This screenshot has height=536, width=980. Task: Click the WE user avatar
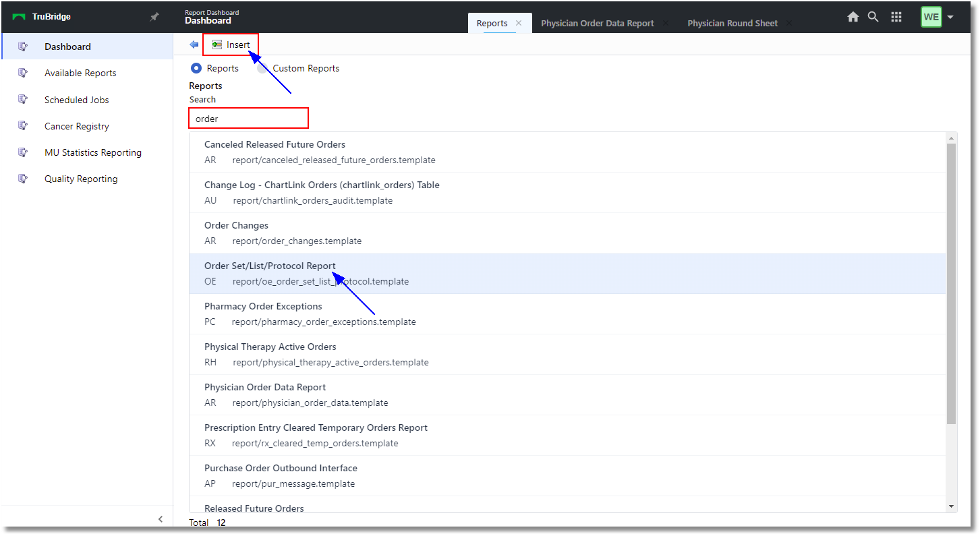(x=931, y=17)
